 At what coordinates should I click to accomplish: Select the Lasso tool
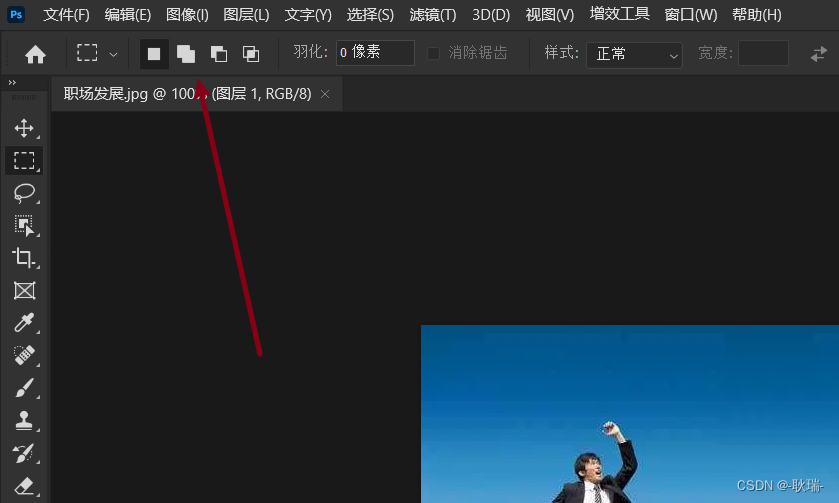click(x=24, y=193)
